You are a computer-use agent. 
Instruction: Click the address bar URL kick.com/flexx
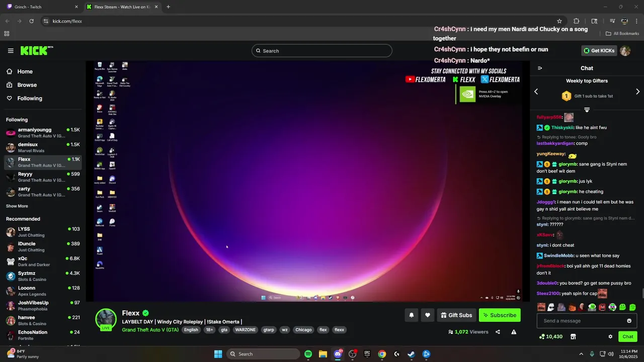[67, 21]
